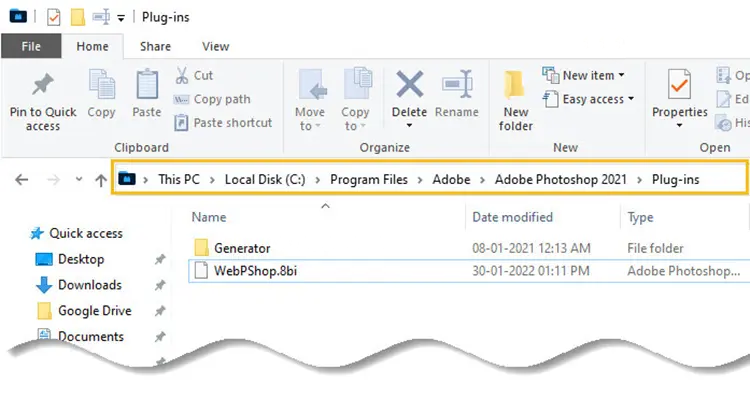Open the File menu tab
The image size is (750, 398).
[31, 46]
